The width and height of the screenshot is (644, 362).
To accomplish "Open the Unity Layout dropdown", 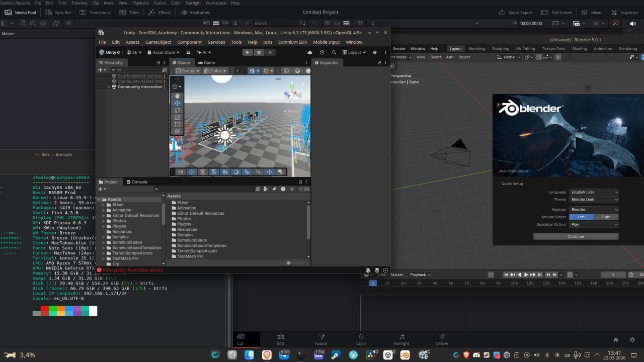I will coord(354,52).
